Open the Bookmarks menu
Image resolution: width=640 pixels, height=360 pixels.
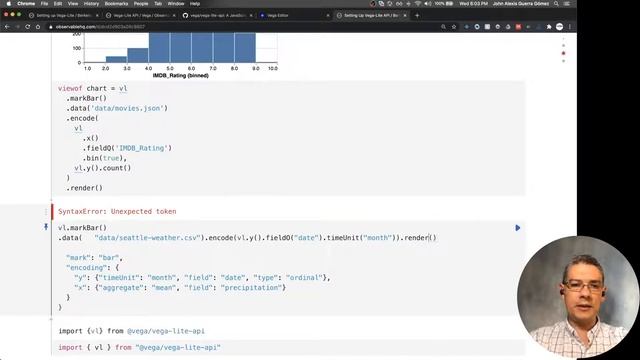coord(116,4)
